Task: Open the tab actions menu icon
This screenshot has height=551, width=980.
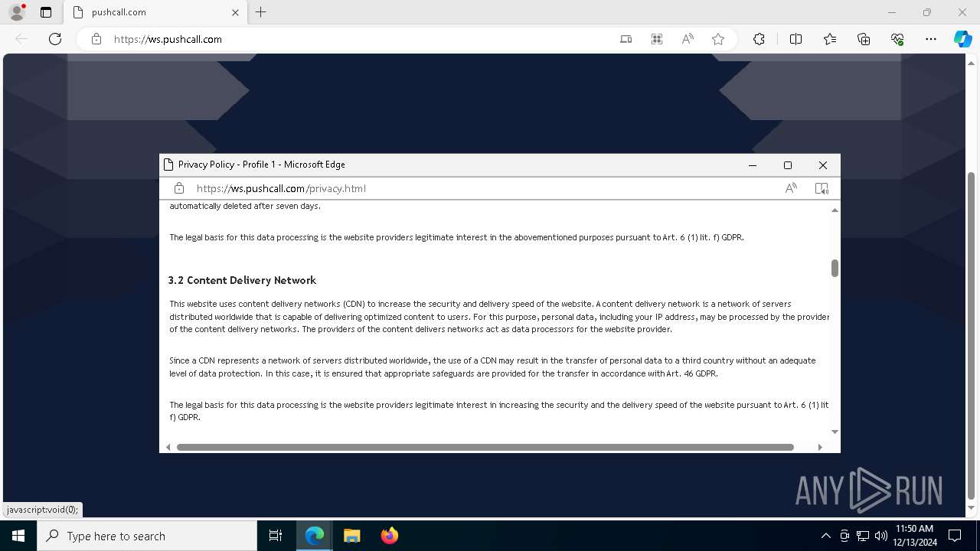Action: pyautogui.click(x=46, y=12)
